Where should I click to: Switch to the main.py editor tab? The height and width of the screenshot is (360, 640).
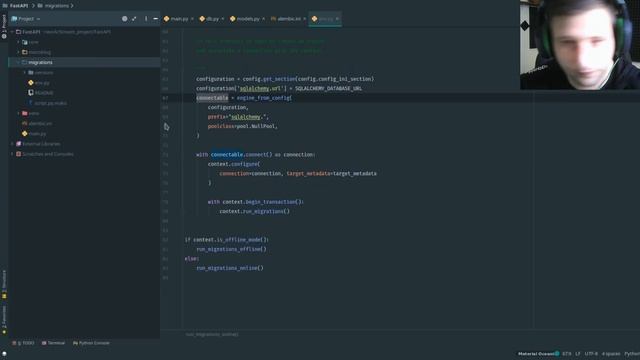(176, 19)
